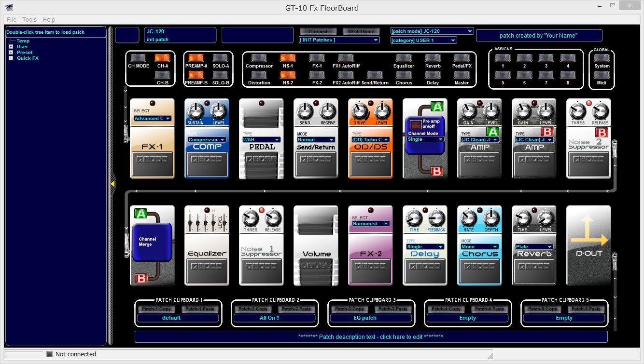The height and width of the screenshot is (364, 644).
Task: Click the Write/Sync button
Action: click(x=361, y=31)
